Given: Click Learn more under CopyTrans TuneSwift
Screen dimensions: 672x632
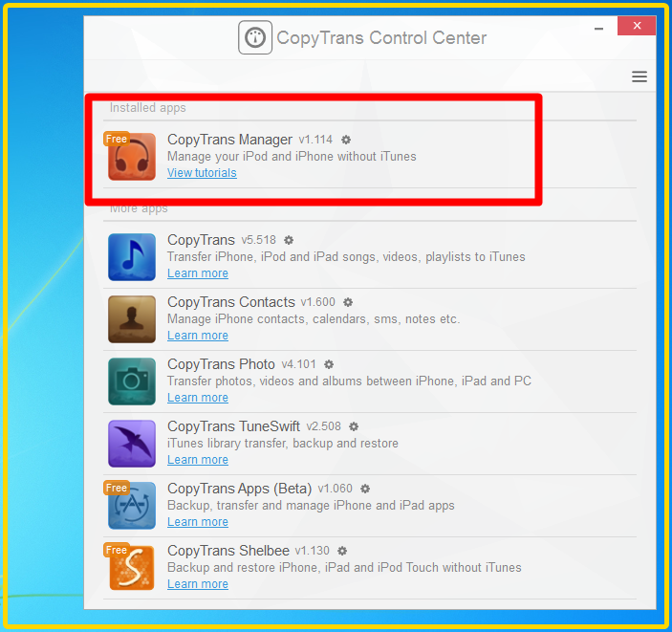Looking at the screenshot, I should 198,460.
